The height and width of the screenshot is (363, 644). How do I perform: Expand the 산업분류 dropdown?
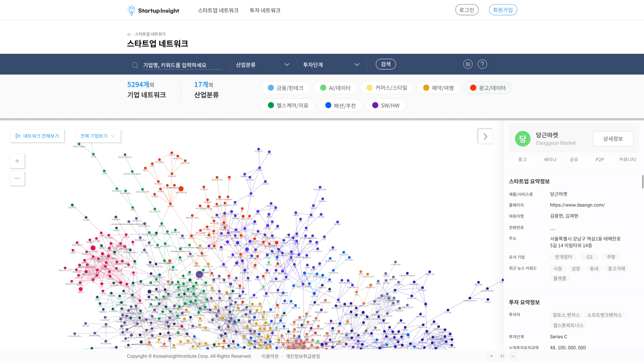point(262,65)
